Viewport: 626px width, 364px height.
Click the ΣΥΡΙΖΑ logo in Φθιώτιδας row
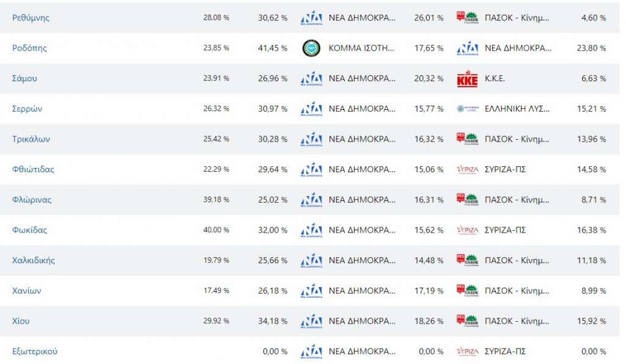tap(468, 169)
